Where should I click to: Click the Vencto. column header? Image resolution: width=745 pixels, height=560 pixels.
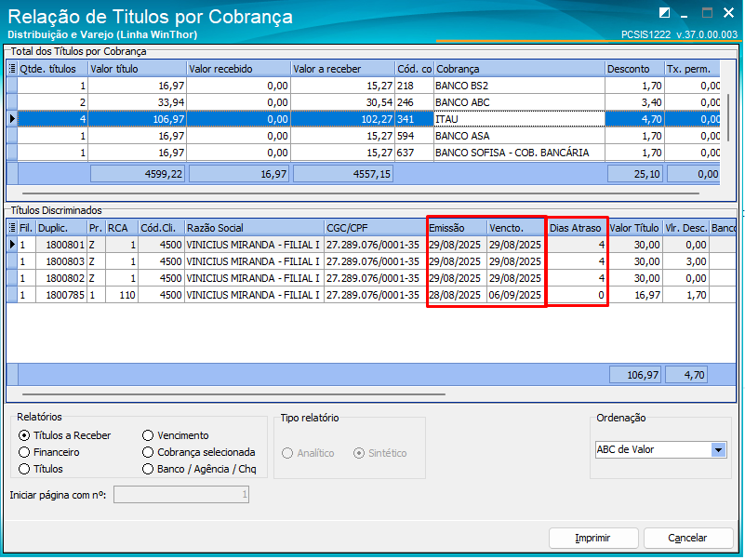tap(516, 228)
